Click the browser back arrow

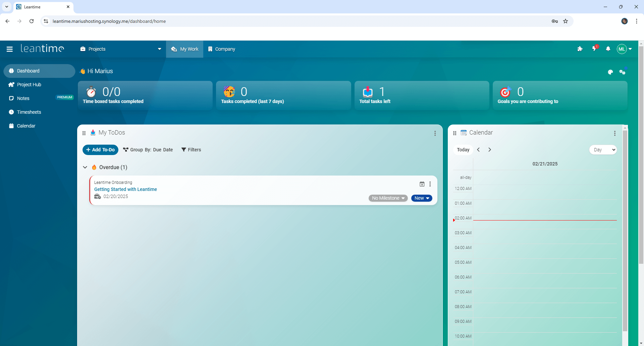[x=7, y=21]
